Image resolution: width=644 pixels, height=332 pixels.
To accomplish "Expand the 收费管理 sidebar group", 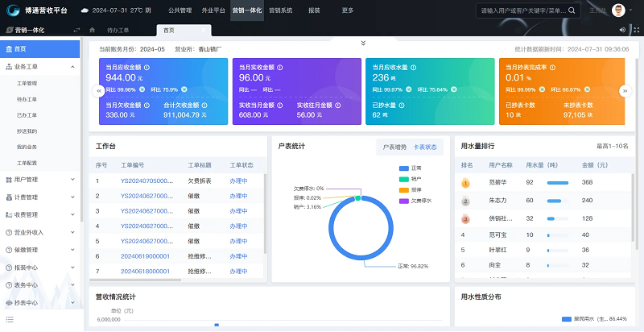I will (72, 214).
